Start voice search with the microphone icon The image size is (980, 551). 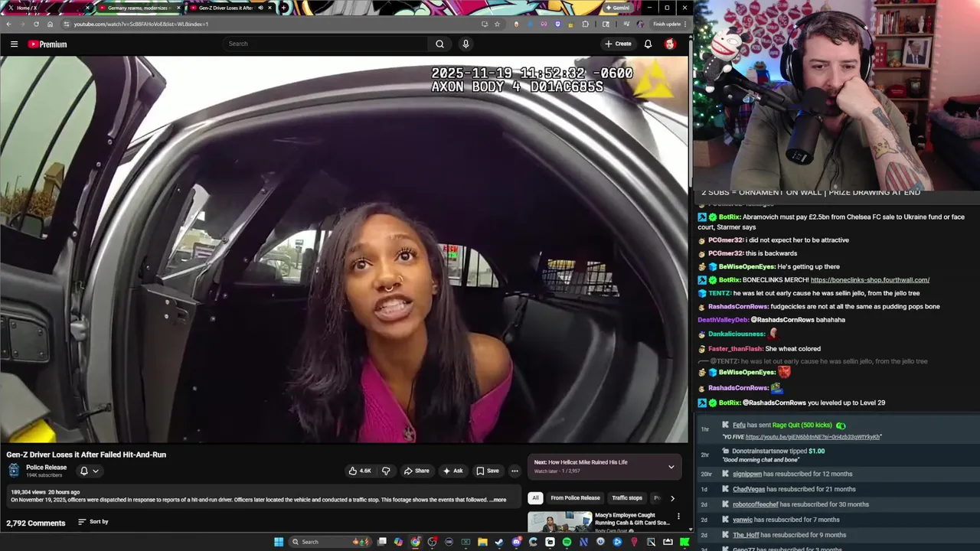pos(465,44)
